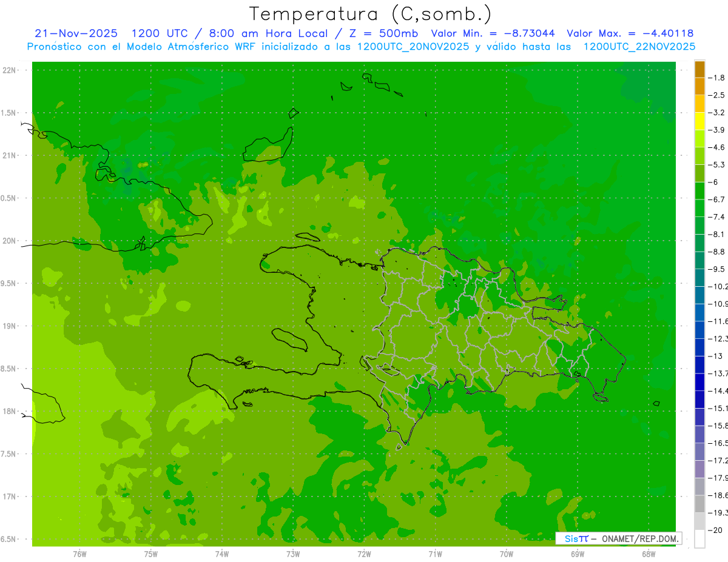Click the "-8.8" colorbar label
Image resolution: width=728 pixels, height=562 pixels.
pyautogui.click(x=716, y=252)
